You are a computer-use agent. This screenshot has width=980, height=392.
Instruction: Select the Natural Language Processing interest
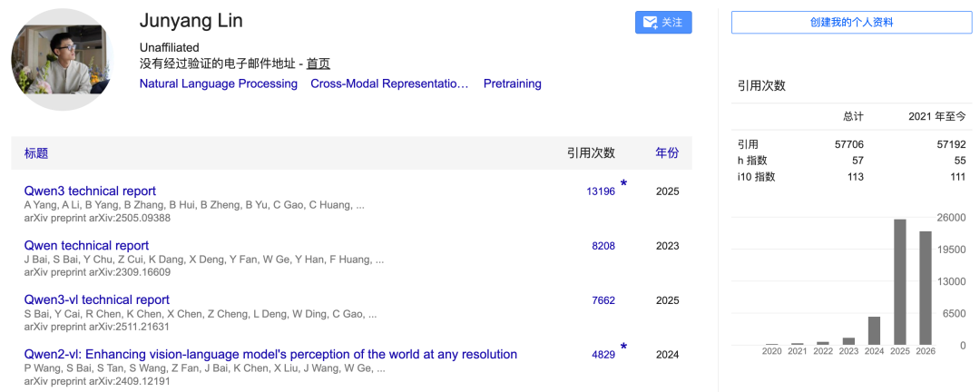point(218,83)
